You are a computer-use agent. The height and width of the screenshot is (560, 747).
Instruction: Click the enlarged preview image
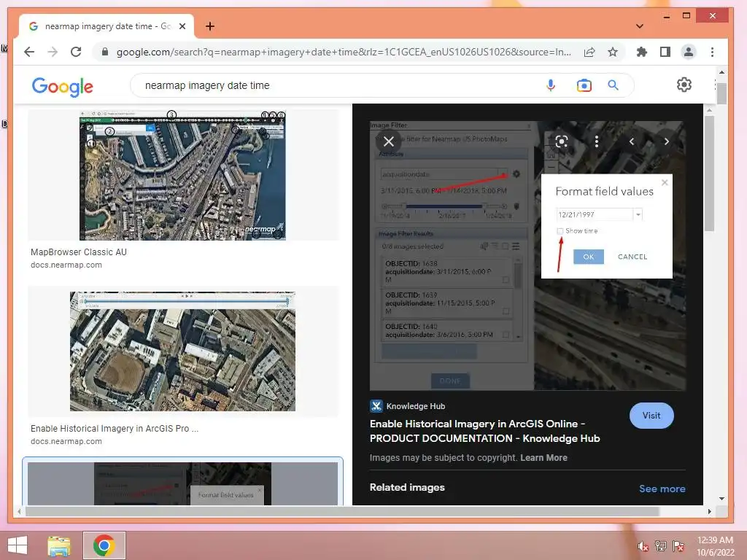click(528, 256)
